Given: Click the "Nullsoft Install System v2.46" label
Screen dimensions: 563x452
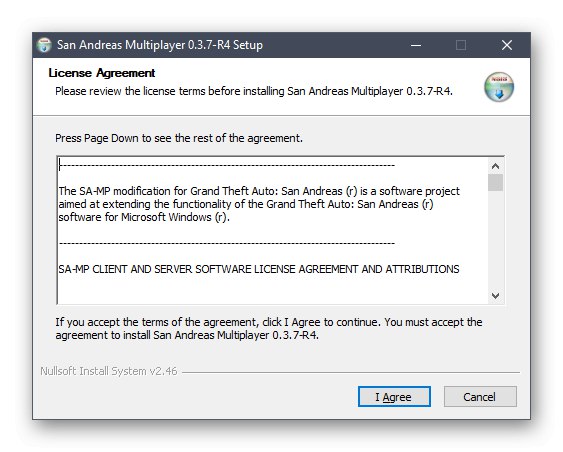Looking at the screenshot, I should tap(109, 371).
